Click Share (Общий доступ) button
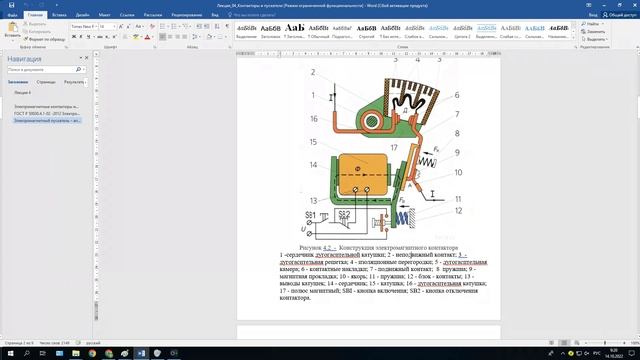This screenshot has height=360, width=640. pos(620,15)
